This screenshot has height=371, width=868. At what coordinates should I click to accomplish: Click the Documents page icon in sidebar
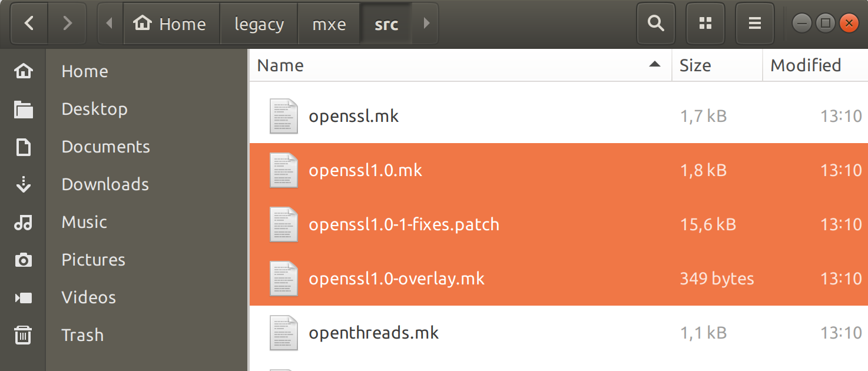[24, 147]
